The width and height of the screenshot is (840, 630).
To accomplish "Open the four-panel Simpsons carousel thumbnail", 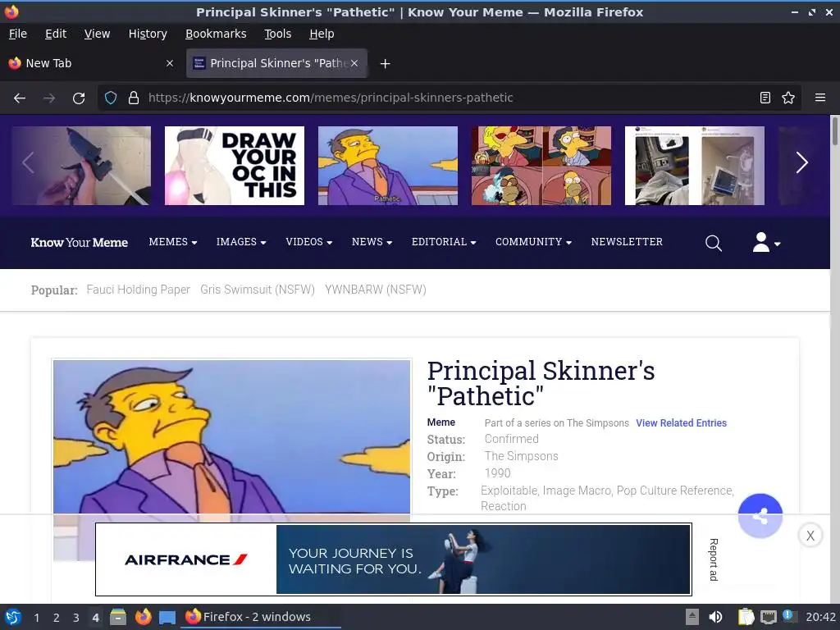I will tap(541, 166).
